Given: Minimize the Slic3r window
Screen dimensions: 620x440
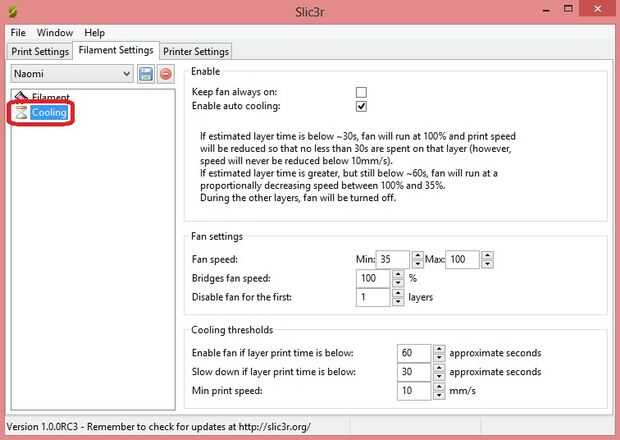Looking at the screenshot, I should coord(546,10).
